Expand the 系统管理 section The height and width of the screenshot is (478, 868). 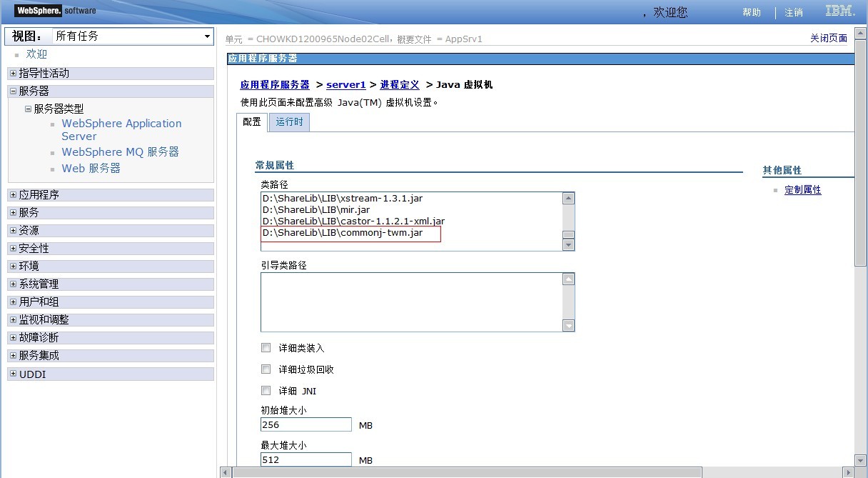[x=14, y=284]
